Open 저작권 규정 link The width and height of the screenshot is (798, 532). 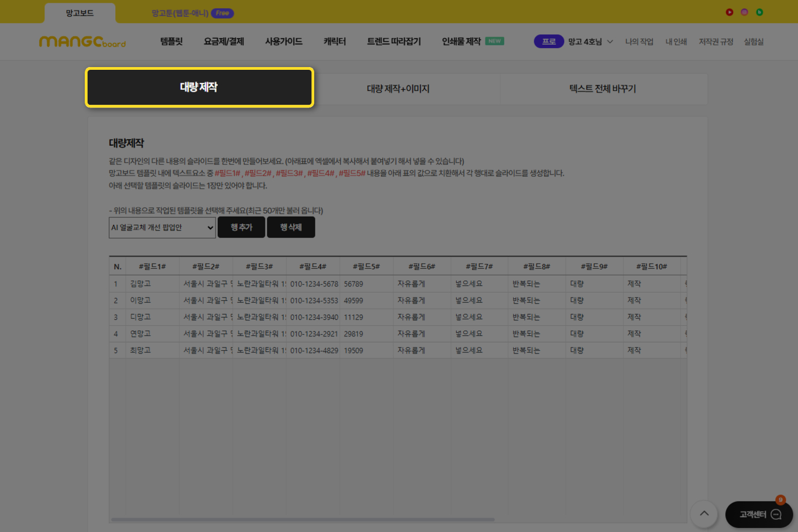(716, 42)
